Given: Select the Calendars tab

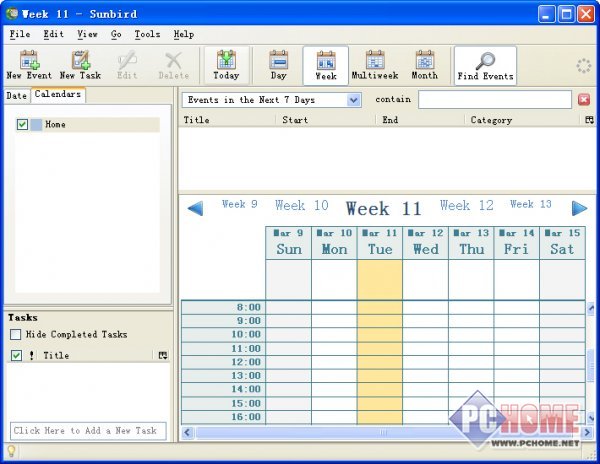Looking at the screenshot, I should pos(58,94).
